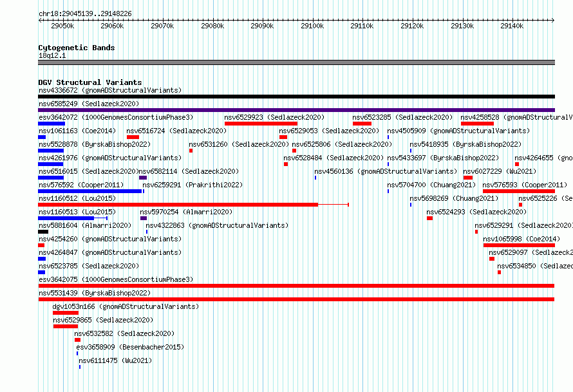Select nsv6516015 (Sedlazeck2020) label
Viewport: 573px width, 392px height.
[88, 171]
